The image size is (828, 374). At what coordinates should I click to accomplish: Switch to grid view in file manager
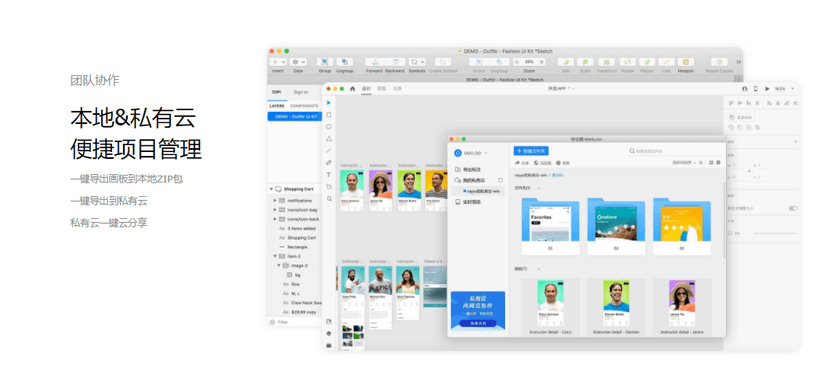(711, 163)
